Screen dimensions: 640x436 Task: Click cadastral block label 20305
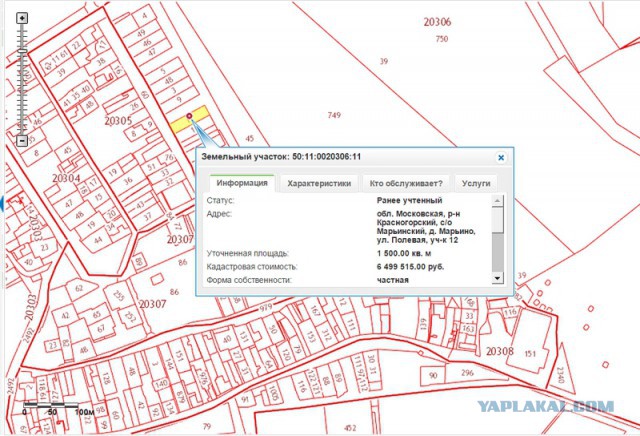pos(118,121)
